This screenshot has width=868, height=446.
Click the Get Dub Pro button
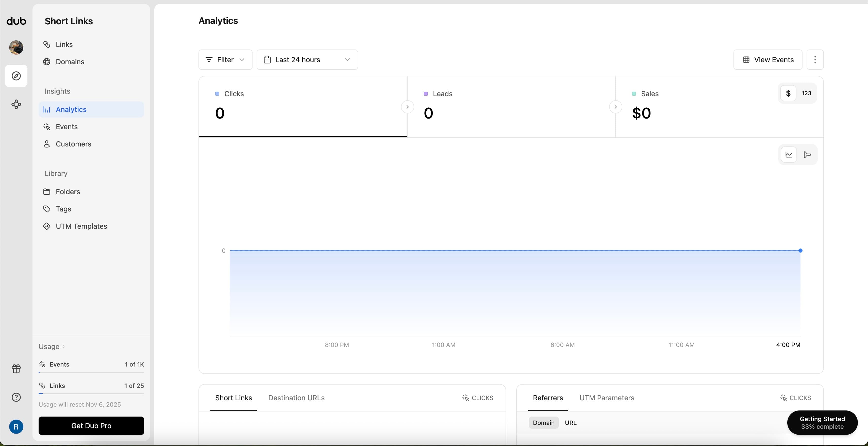[91, 425]
